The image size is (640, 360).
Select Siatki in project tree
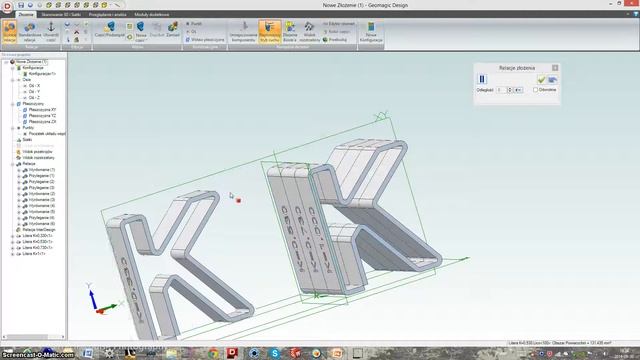pos(27,140)
